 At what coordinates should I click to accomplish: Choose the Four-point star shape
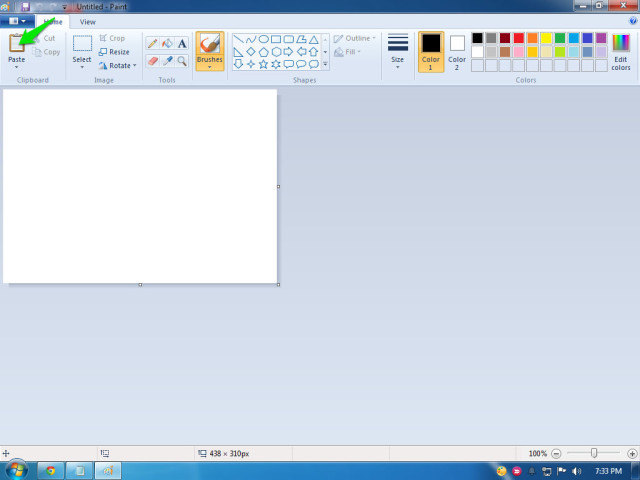[x=251, y=64]
